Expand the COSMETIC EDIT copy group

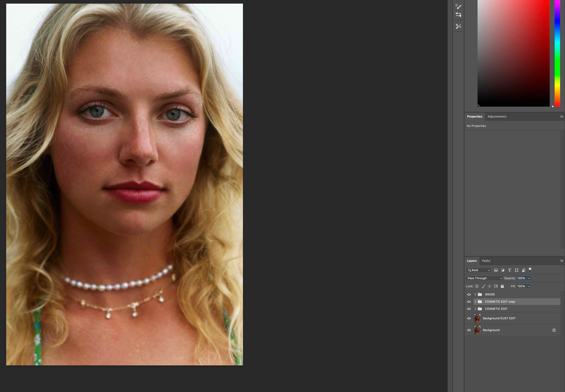point(475,302)
